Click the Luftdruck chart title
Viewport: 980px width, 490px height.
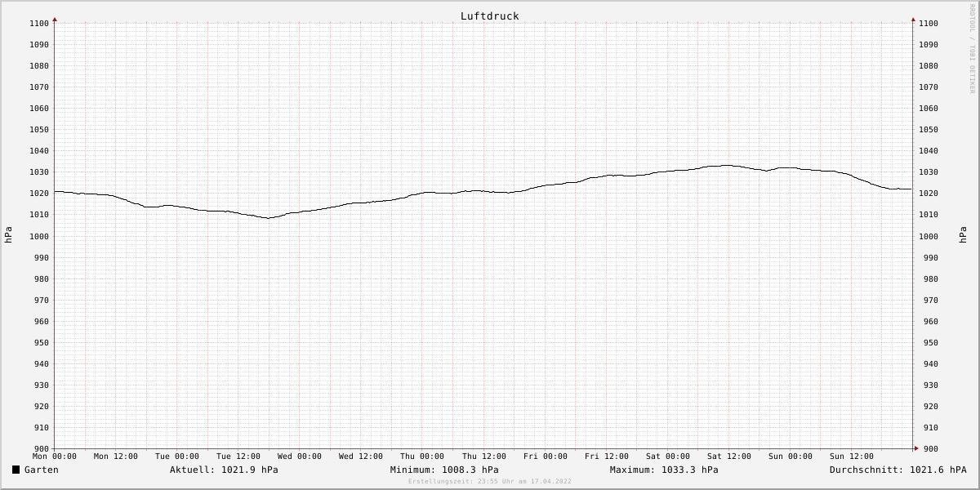489,16
